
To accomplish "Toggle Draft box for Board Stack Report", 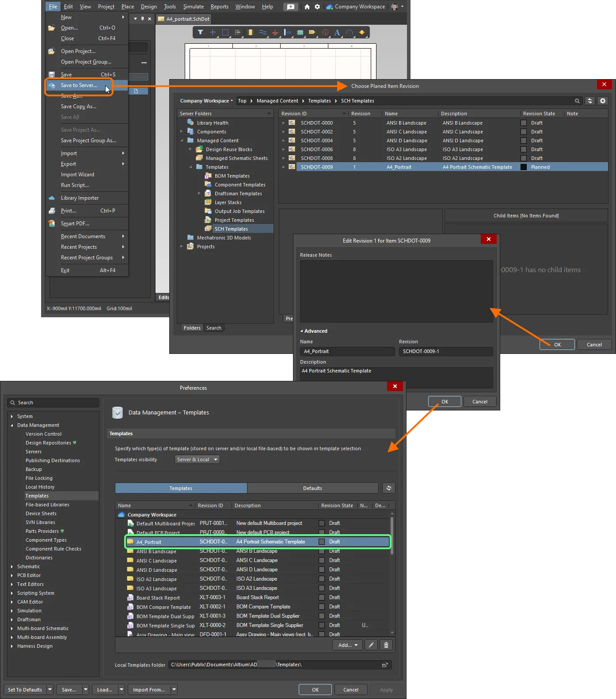I will click(x=322, y=597).
